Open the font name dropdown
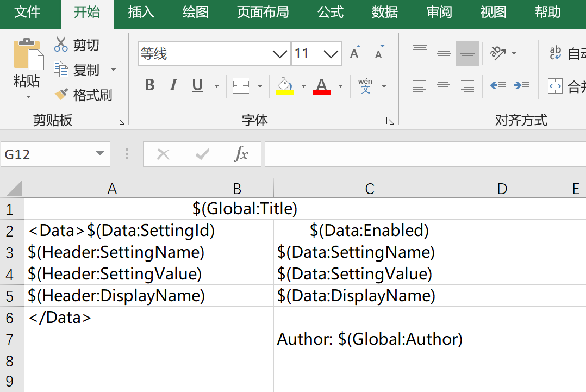This screenshot has width=586, height=392. tap(280, 53)
